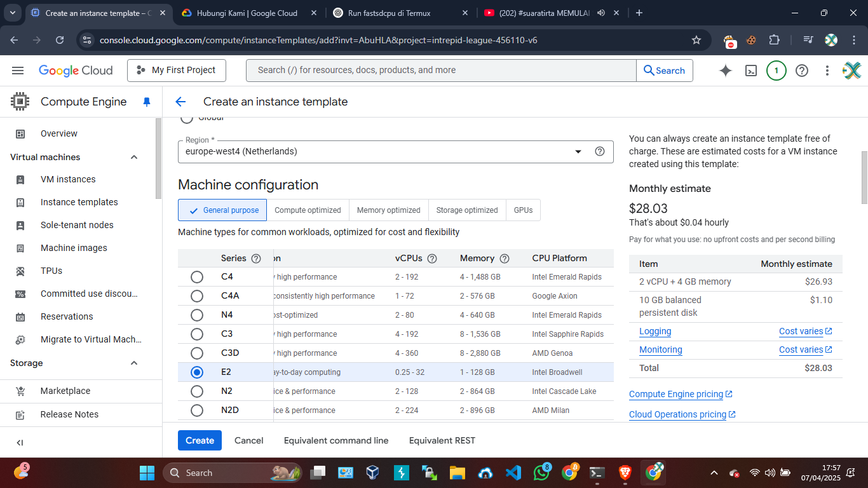Viewport: 868px width, 488px height.
Task: Select the N4 series radio button
Action: coord(197,315)
